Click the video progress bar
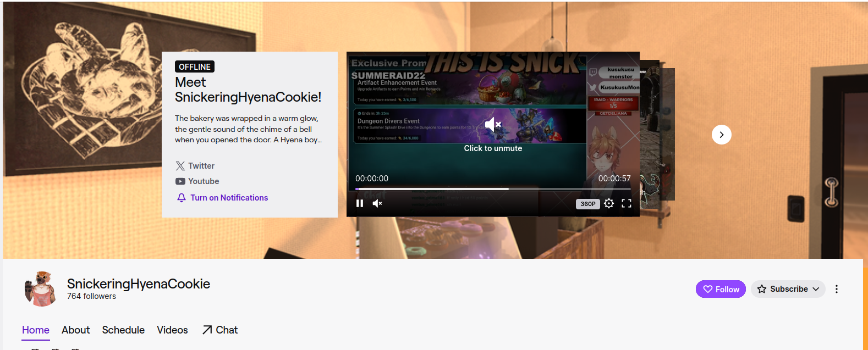Image resolution: width=868 pixels, height=350 pixels. point(493,189)
